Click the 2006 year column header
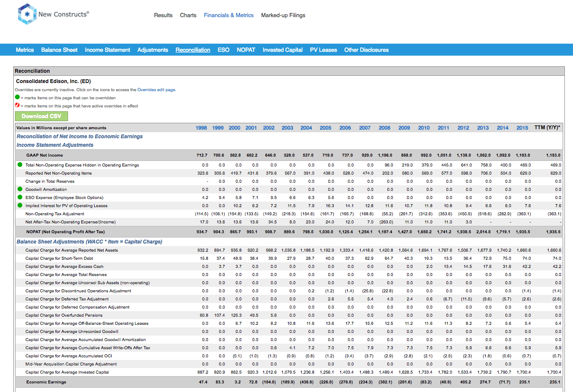Viewport: 573px width, 392px height. pos(345,128)
